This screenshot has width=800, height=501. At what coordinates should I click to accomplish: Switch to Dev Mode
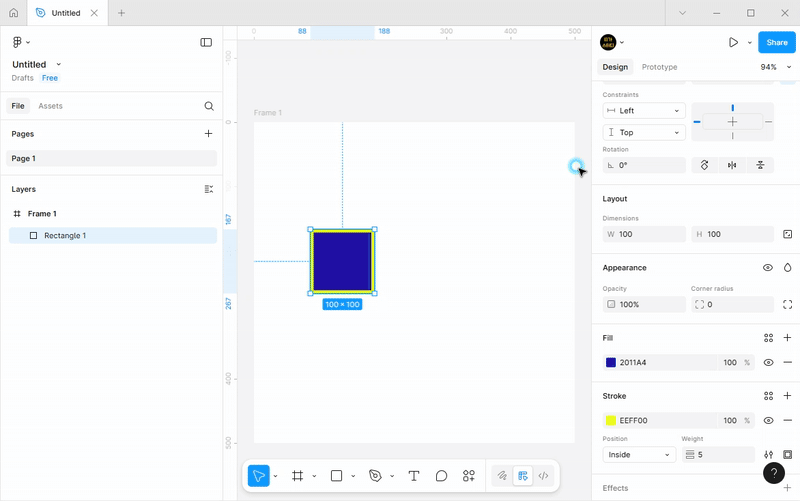coord(543,476)
